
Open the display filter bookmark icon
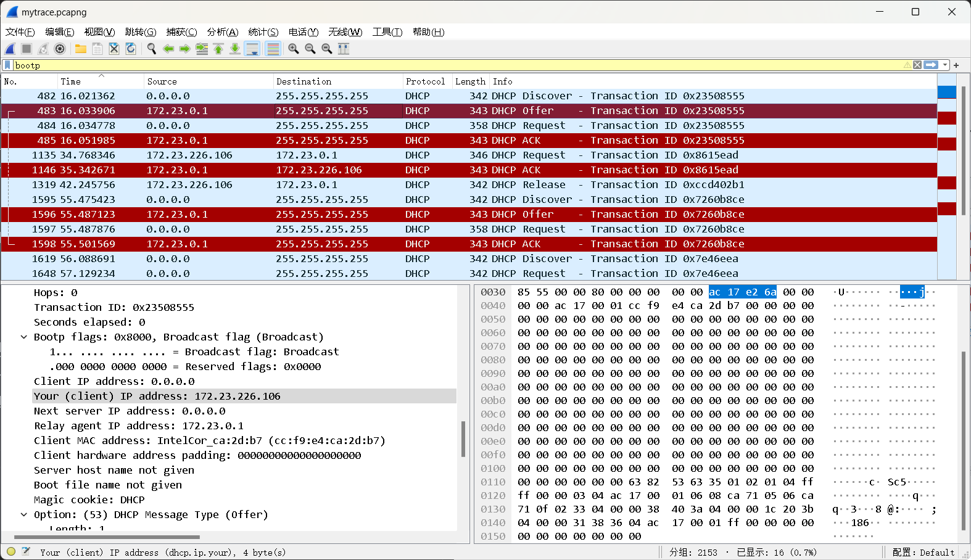tap(7, 65)
